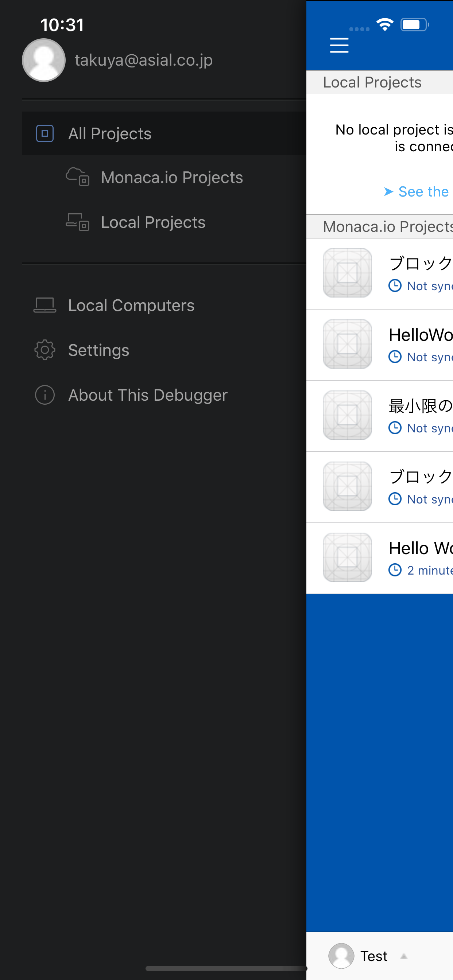Tap clock icon on 最小限の project row
This screenshot has height=980, width=453.
[395, 428]
